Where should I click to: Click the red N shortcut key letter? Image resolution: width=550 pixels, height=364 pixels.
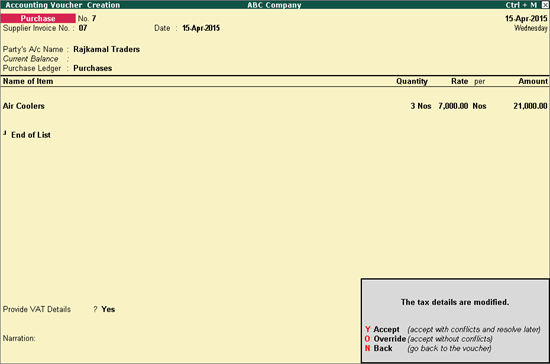coord(367,348)
